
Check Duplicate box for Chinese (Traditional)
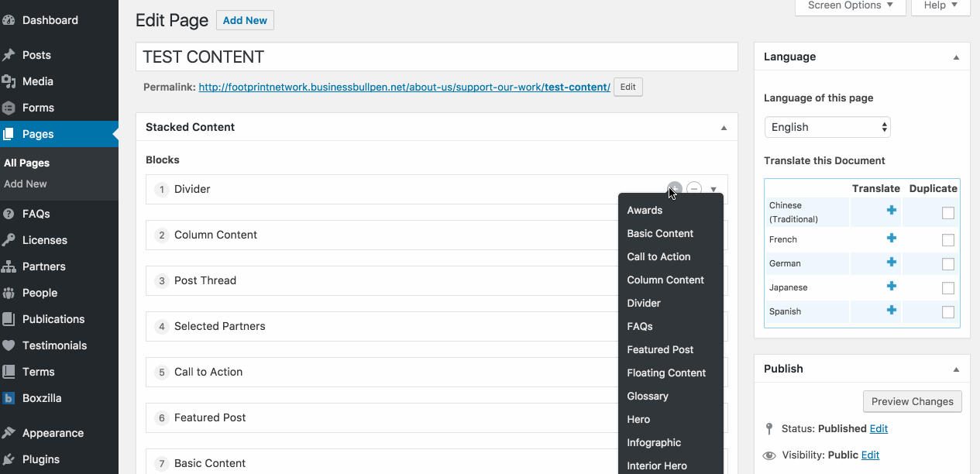coord(948,213)
